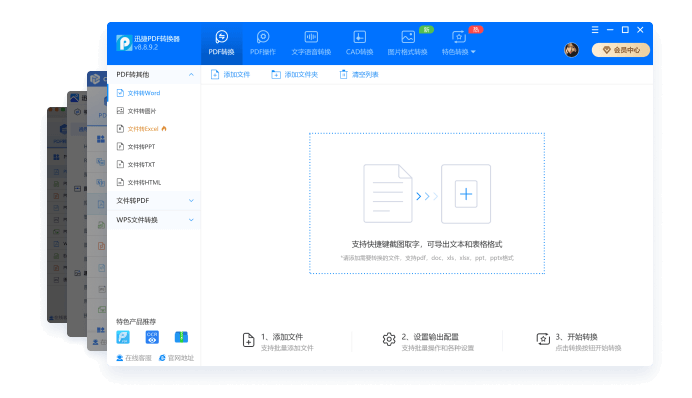Go to the 图片格式转换 tab
The image size is (692, 398).
tap(407, 43)
